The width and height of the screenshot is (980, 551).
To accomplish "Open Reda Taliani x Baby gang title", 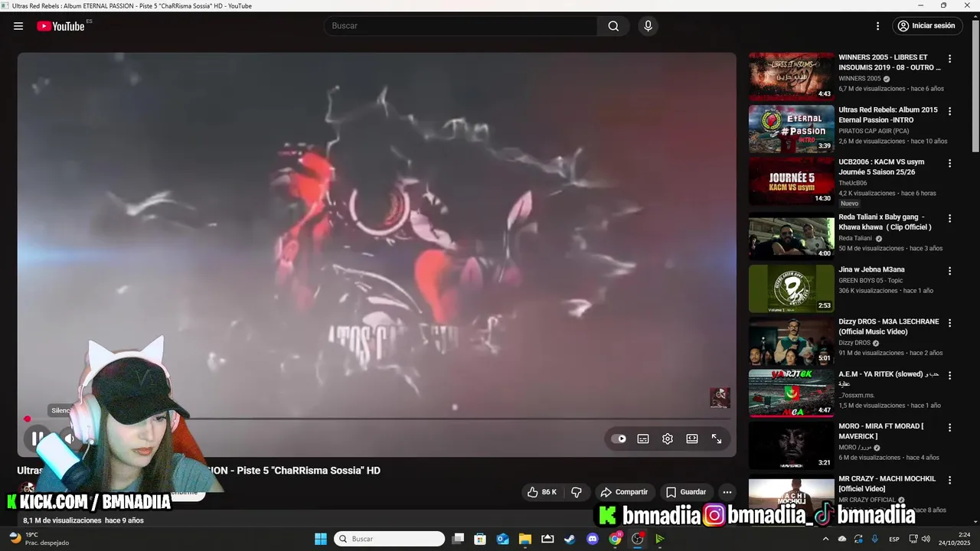I will [x=885, y=222].
